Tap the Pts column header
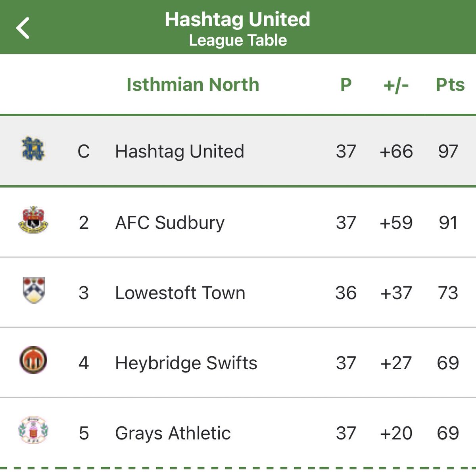 450,85
